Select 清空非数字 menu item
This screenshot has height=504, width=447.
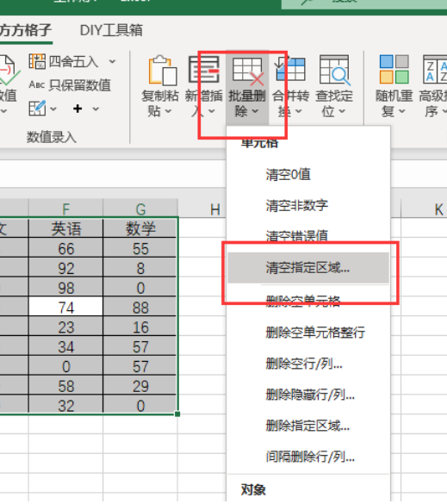pos(308,205)
